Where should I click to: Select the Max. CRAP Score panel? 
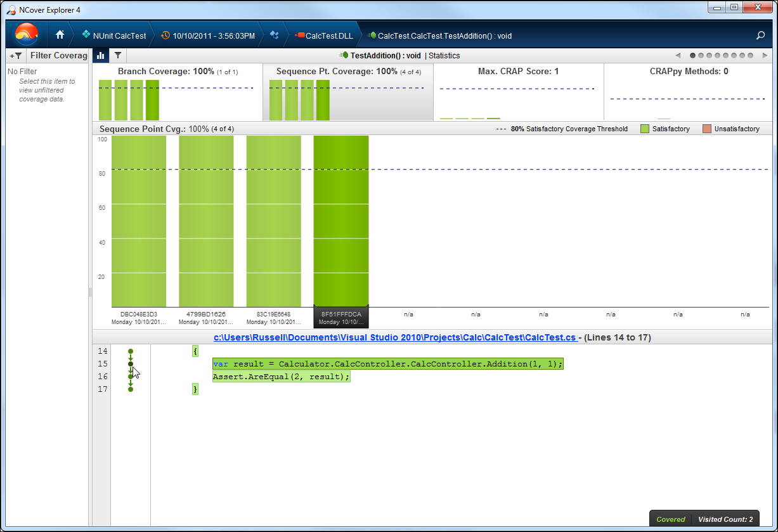click(x=518, y=92)
